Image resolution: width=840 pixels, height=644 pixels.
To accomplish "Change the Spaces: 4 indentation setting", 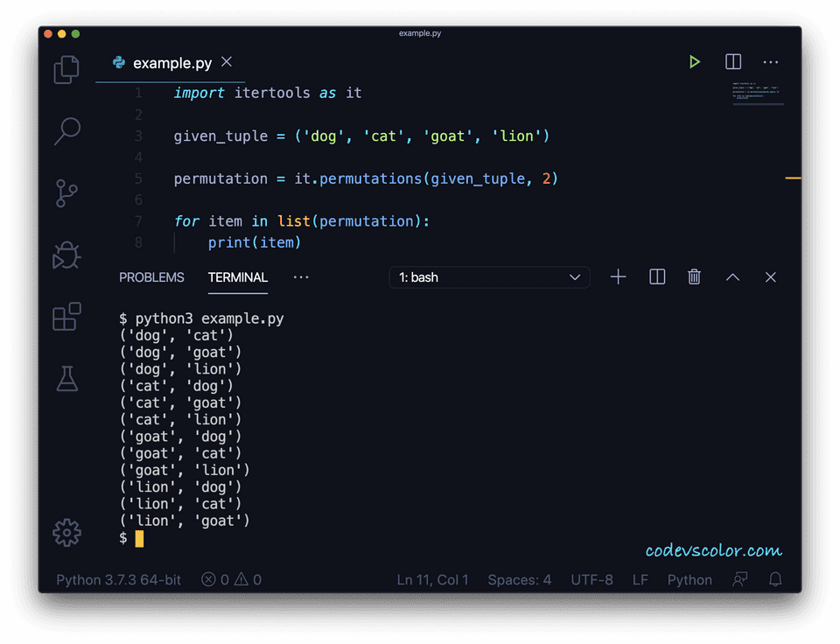I will (x=519, y=579).
